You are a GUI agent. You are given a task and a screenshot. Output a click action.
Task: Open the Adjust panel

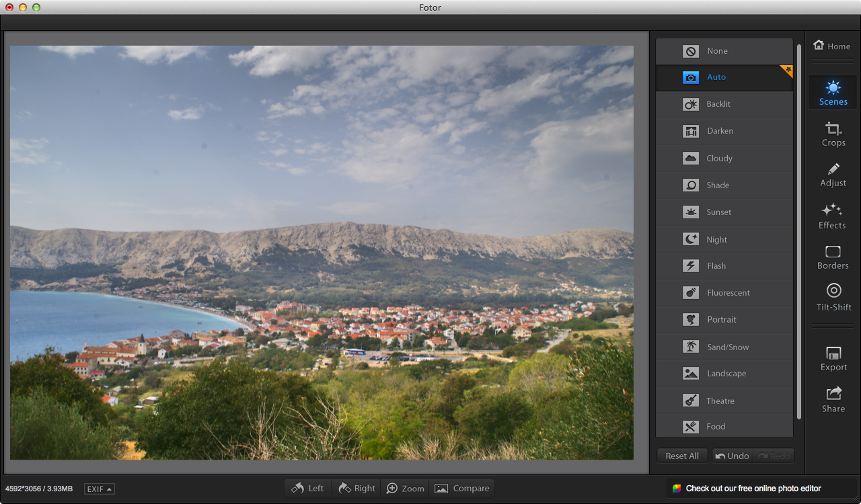(x=833, y=175)
